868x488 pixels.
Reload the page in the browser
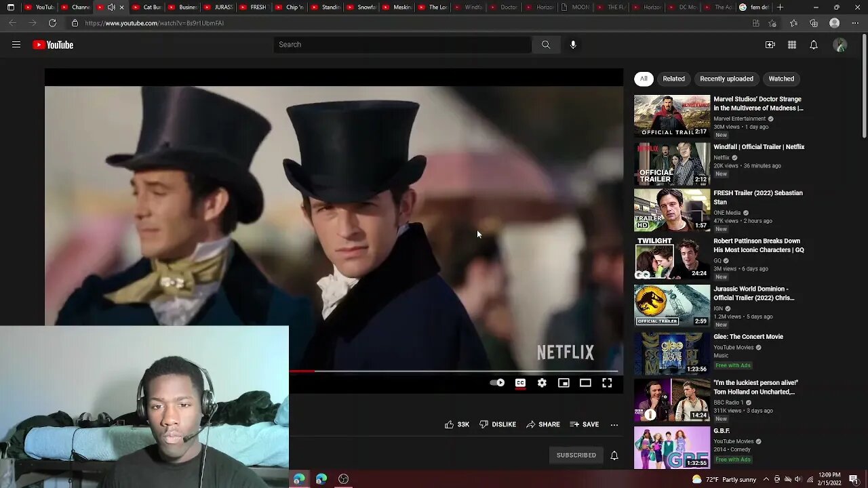coord(52,23)
